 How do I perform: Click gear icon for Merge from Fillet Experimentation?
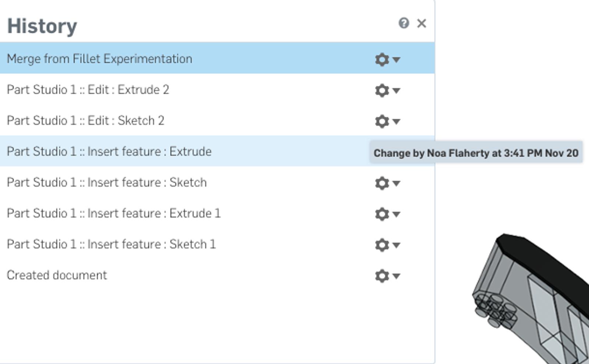(382, 59)
